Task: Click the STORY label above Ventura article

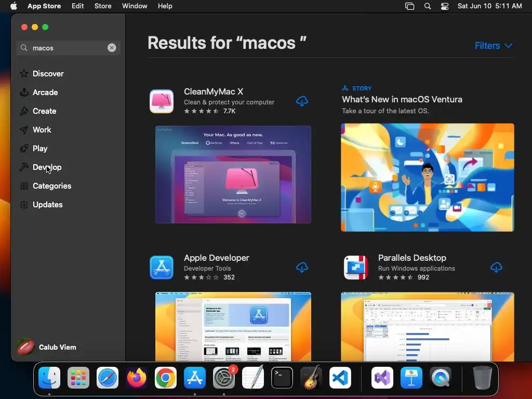Action: point(362,88)
